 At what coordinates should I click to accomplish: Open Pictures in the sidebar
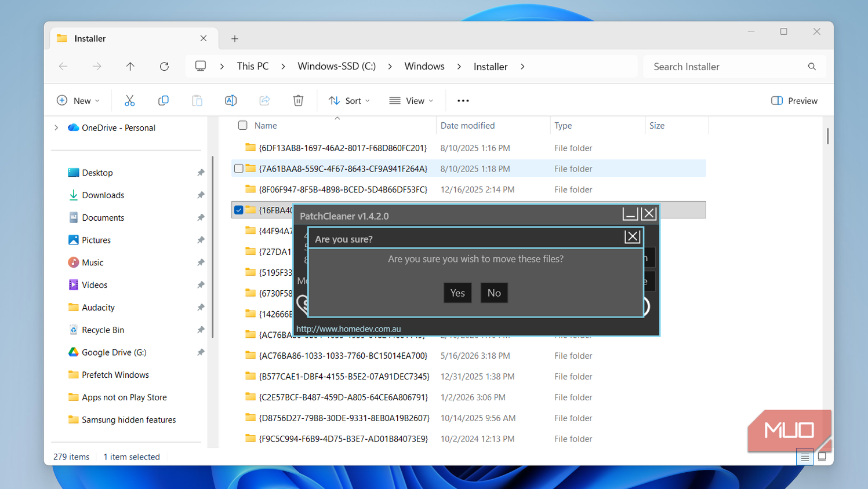(96, 240)
